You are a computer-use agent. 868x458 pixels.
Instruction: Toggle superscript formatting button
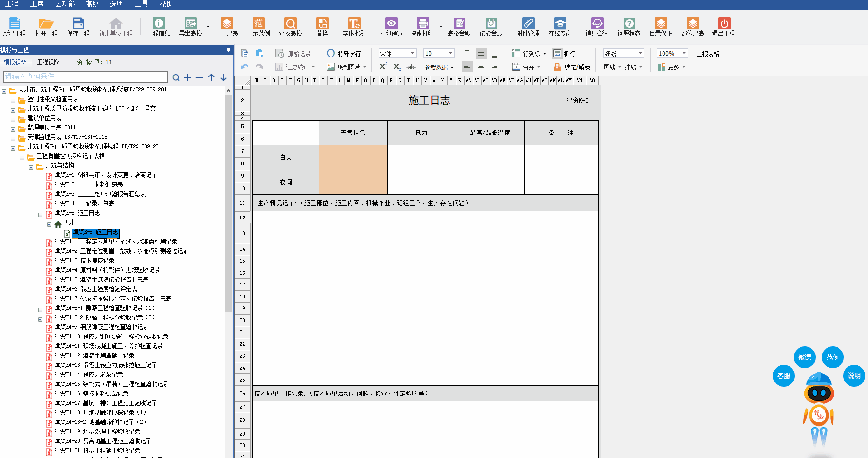383,67
